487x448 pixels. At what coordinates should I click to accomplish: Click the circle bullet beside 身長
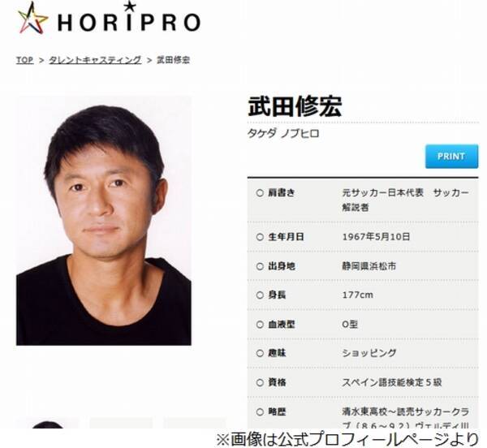260,295
